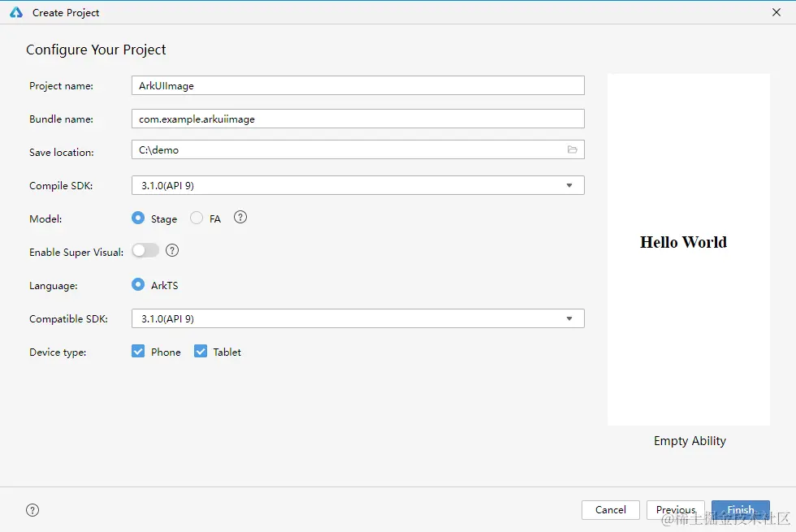Select the FA model radio button
796x532 pixels.
pyautogui.click(x=197, y=218)
